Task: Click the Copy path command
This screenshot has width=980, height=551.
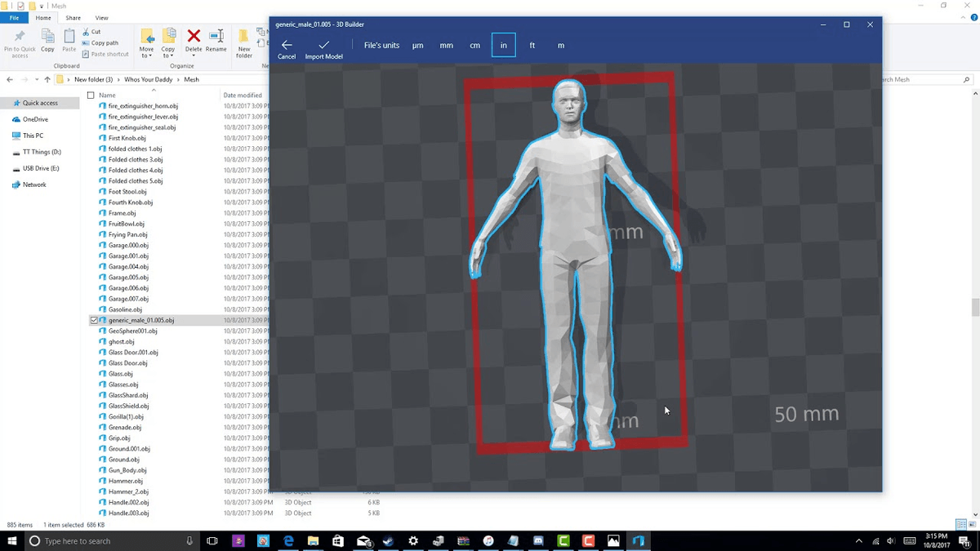Action: (100, 42)
